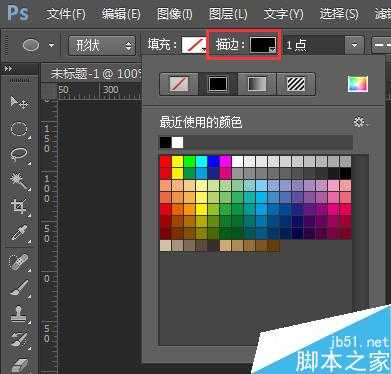Click the Ellipse tool preset icon
The height and width of the screenshot is (374, 391).
[x=31, y=45]
